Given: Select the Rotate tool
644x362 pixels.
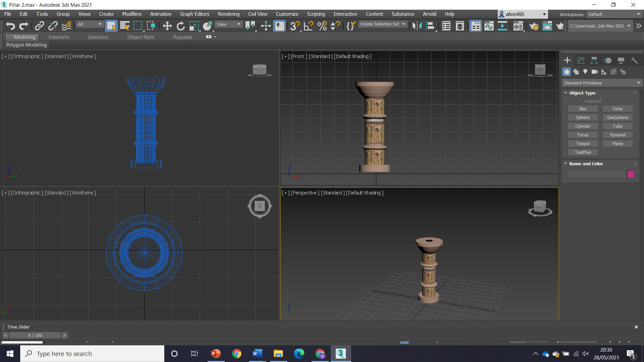Looking at the screenshot, I should click(180, 26).
